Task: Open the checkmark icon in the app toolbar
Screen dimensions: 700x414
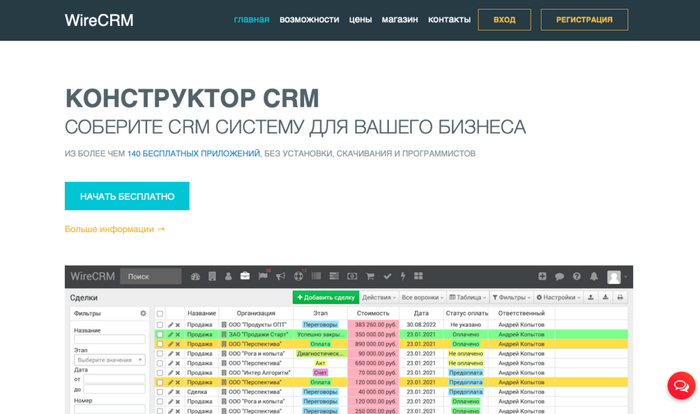Action: [387, 276]
